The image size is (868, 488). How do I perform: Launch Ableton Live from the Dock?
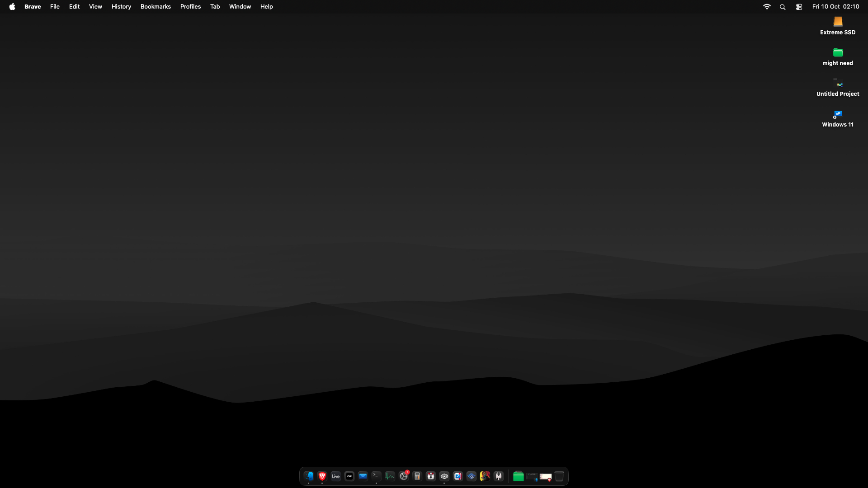click(336, 476)
